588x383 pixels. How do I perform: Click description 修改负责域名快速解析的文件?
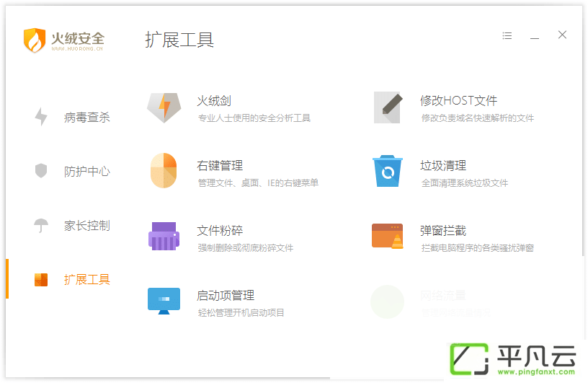478,118
